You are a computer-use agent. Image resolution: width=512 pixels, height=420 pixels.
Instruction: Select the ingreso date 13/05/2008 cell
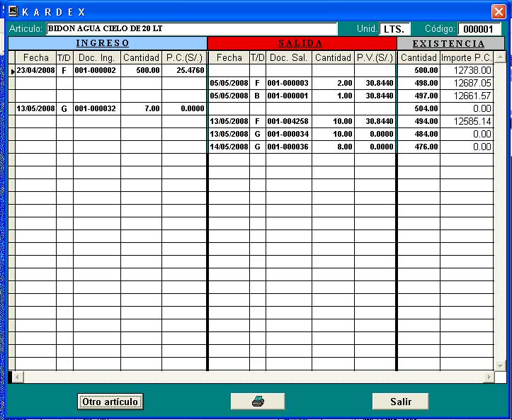coord(35,108)
